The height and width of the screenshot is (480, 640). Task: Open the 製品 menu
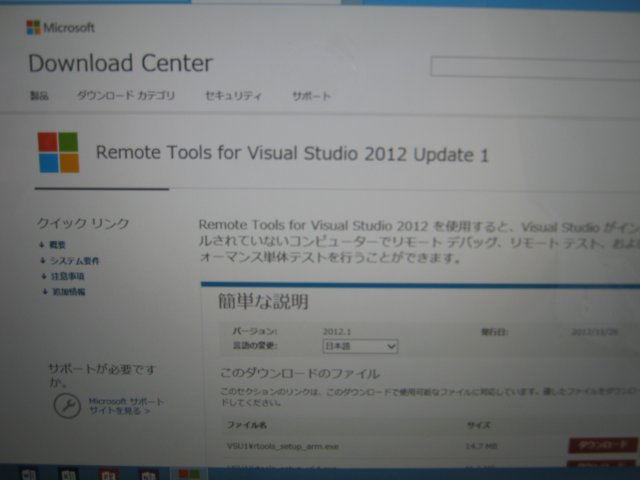[x=39, y=96]
